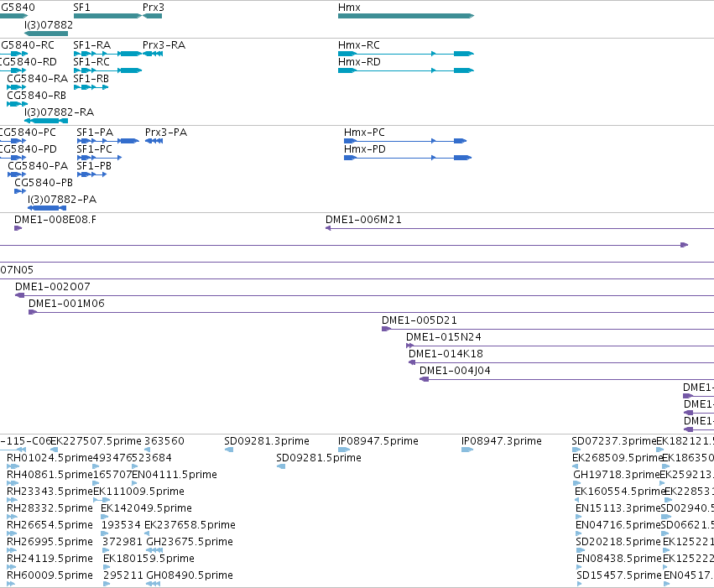Click the SF1 gene span glyph
The height and width of the screenshot is (588, 714).
[107, 16]
